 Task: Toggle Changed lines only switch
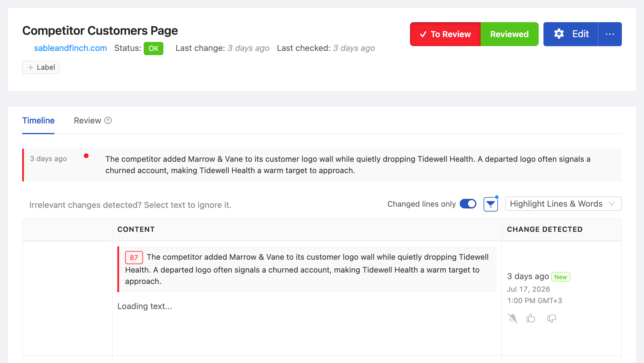pyautogui.click(x=468, y=204)
